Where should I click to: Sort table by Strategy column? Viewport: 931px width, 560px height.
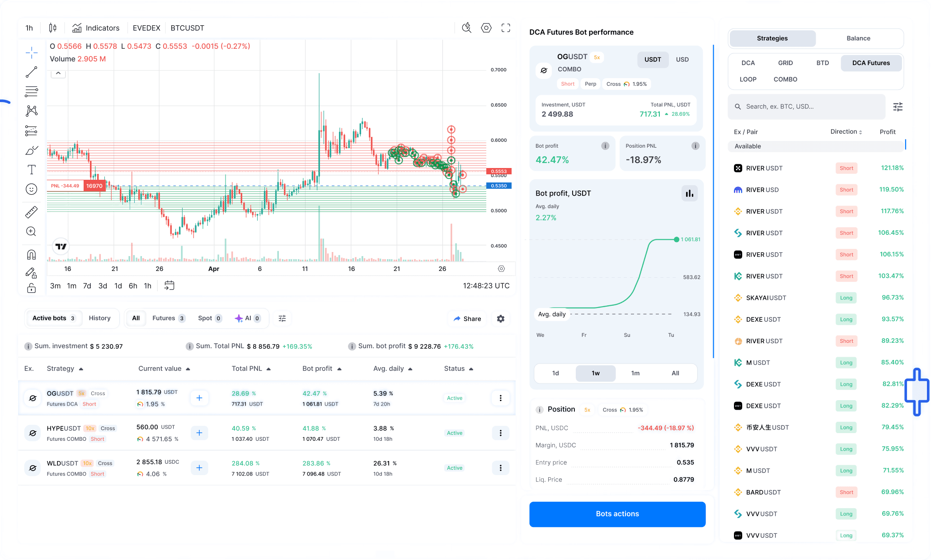pyautogui.click(x=65, y=369)
